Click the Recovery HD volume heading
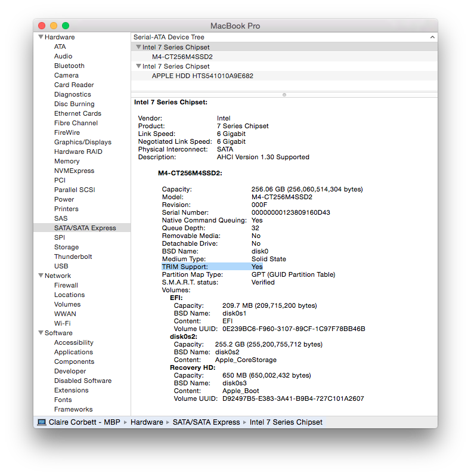The width and height of the screenshot is (471, 476). [193, 367]
